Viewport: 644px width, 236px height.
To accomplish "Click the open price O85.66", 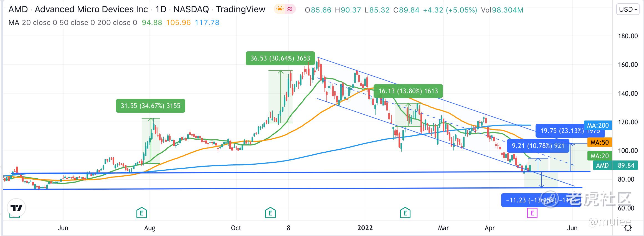I will tap(318, 10).
